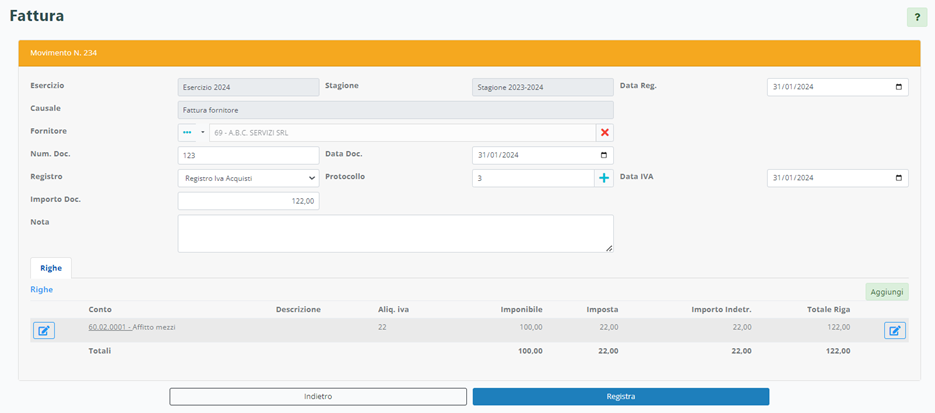This screenshot has width=935, height=413.
Task: Open the calendar picker for Data IVA
Action: point(899,178)
